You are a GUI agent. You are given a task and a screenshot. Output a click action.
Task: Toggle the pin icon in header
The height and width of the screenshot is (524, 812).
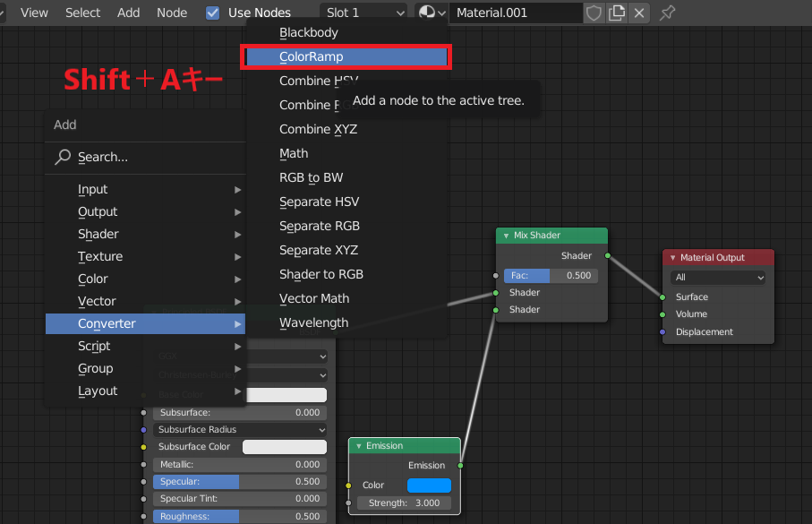(x=668, y=13)
